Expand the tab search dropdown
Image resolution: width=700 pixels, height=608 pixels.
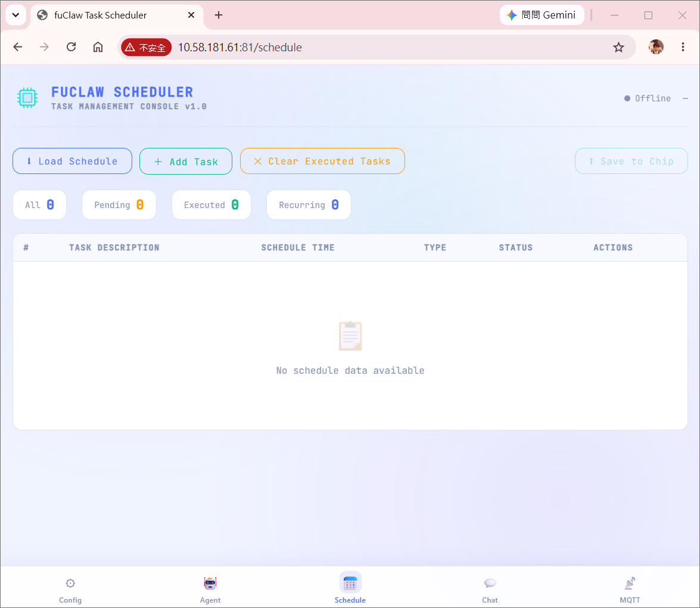15,15
